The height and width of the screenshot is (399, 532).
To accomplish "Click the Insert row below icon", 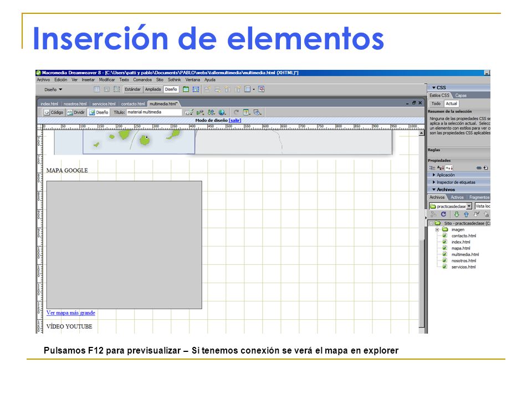I will (217, 89).
